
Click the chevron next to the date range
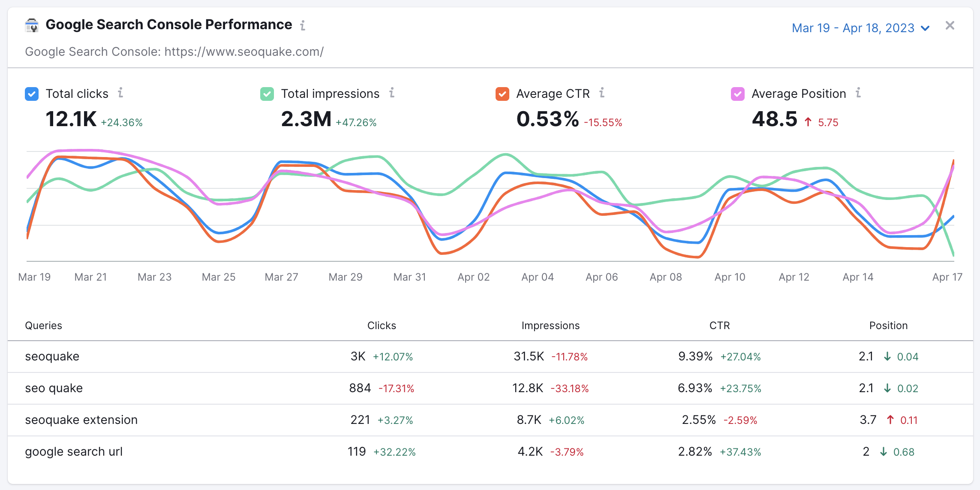[925, 28]
